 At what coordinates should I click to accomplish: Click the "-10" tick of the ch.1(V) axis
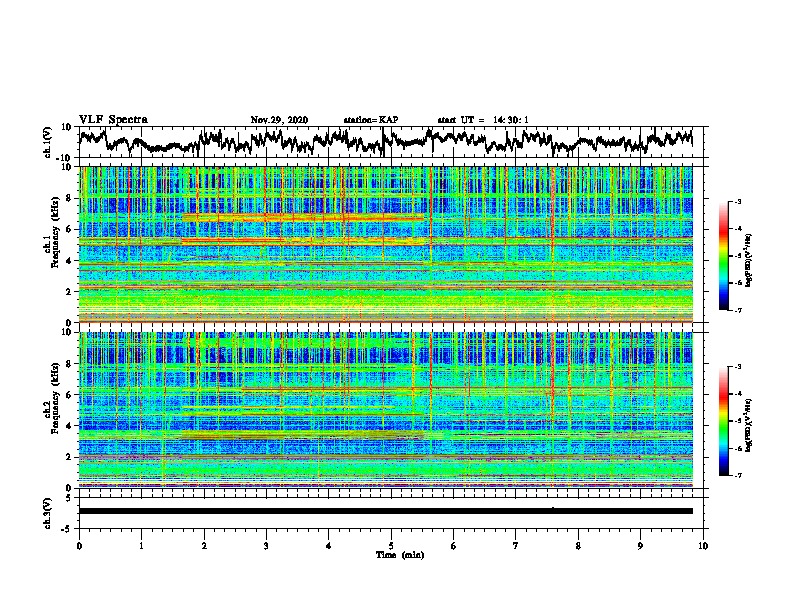coord(65,157)
